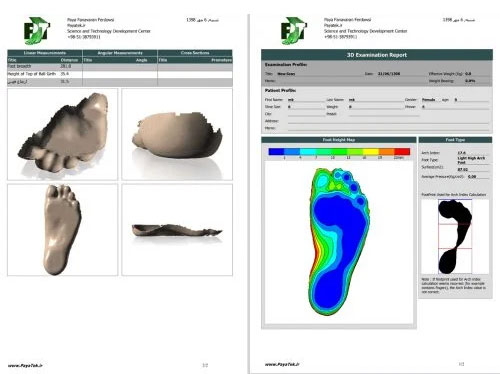Screen dimensions: 500x374
Task: Open the rear heel 3D foot render
Action: tap(177, 134)
